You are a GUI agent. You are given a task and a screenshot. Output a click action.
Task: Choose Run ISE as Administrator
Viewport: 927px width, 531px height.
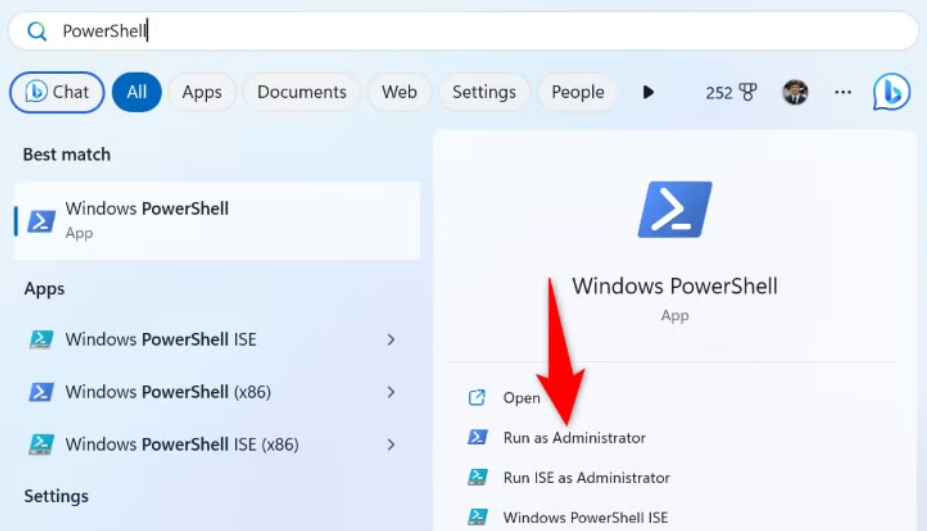coord(586,478)
